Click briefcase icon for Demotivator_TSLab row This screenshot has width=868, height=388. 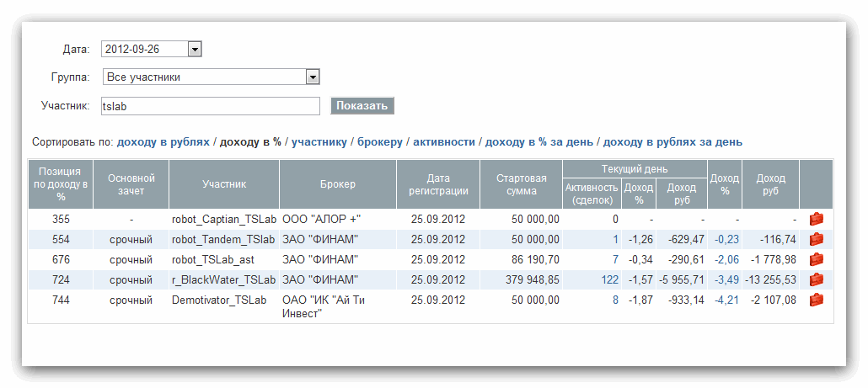coord(816,300)
